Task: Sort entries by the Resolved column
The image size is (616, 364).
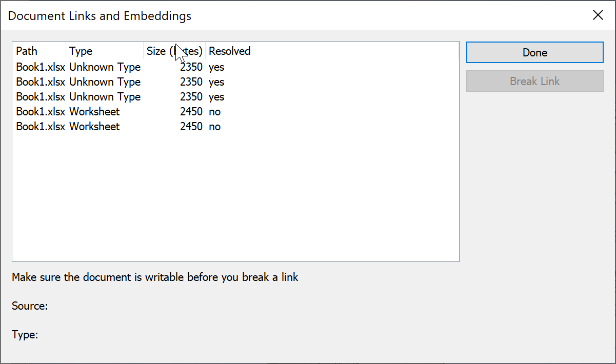Action: pyautogui.click(x=229, y=51)
